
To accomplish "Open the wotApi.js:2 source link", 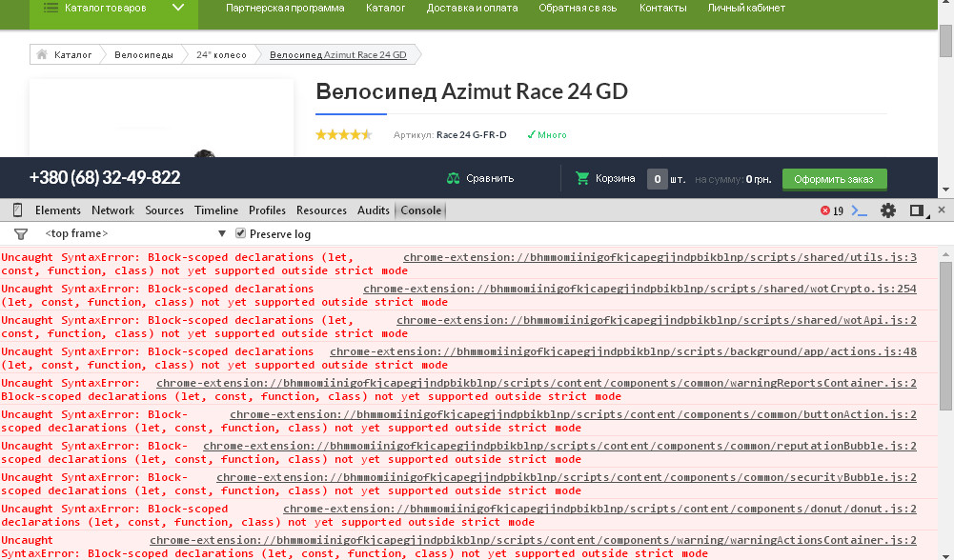I will pyautogui.click(x=657, y=320).
